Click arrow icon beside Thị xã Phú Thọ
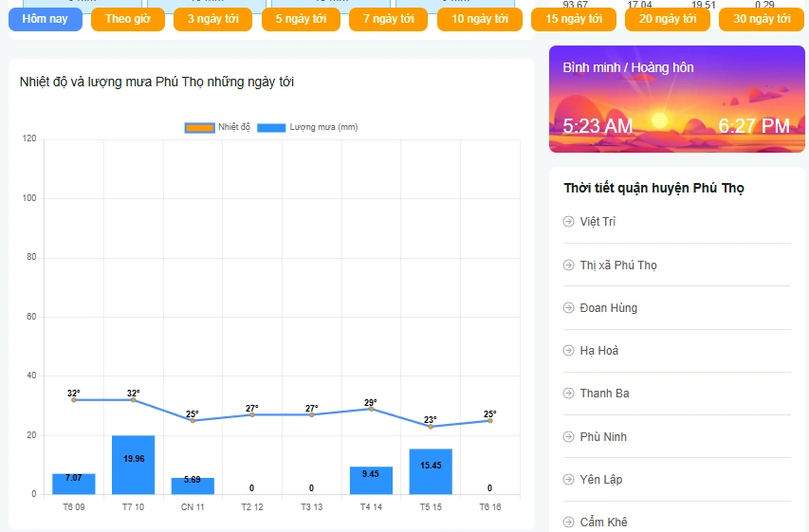The width and height of the screenshot is (809, 532). (569, 266)
